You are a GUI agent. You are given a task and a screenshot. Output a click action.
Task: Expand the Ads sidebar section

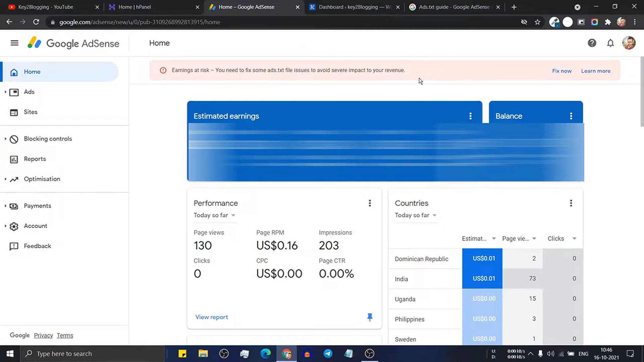5,92
